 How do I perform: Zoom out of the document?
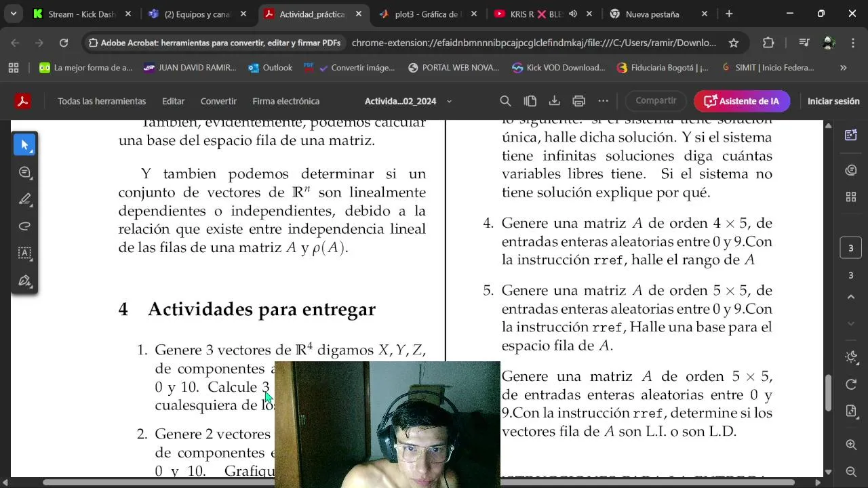[851, 472]
